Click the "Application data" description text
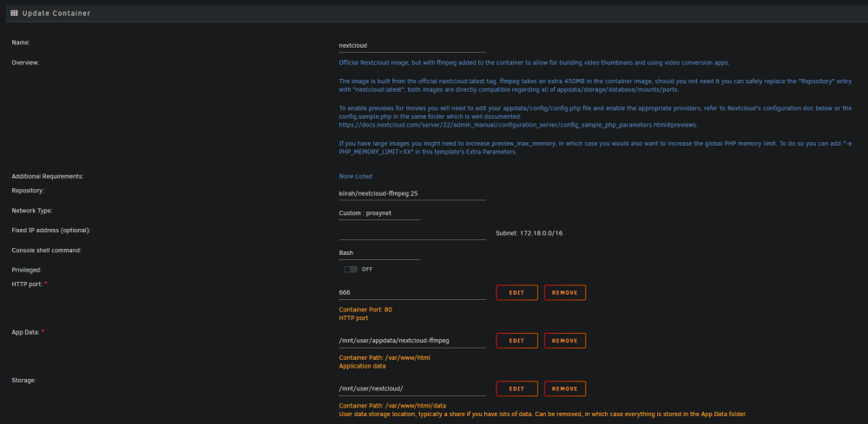This screenshot has width=868, height=424. click(362, 366)
